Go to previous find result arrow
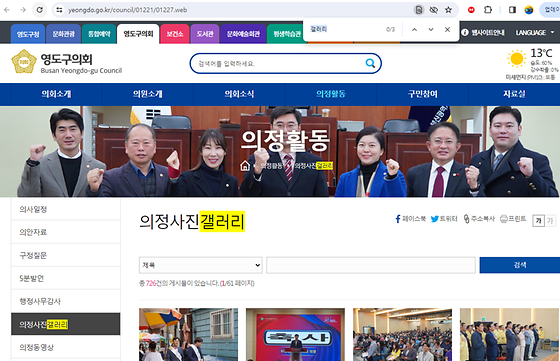 click(x=414, y=30)
